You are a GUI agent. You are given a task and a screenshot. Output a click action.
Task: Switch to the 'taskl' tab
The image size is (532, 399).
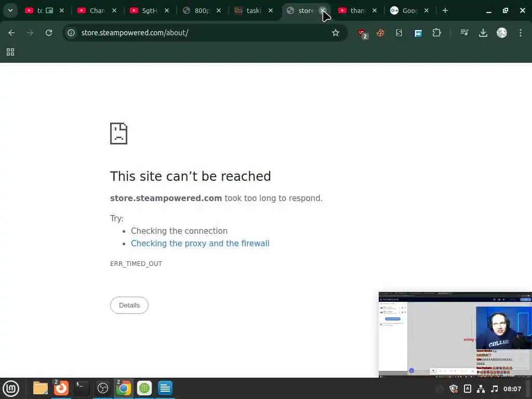click(x=249, y=10)
